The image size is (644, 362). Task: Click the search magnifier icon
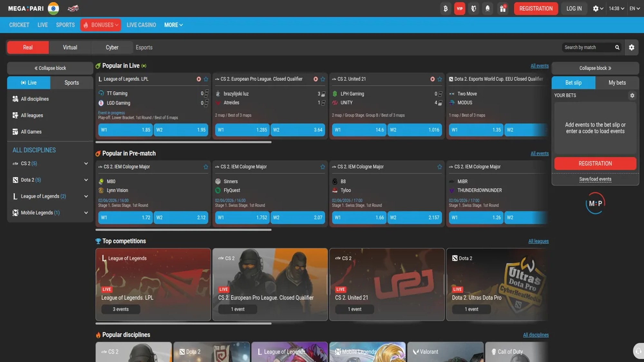[x=617, y=47]
